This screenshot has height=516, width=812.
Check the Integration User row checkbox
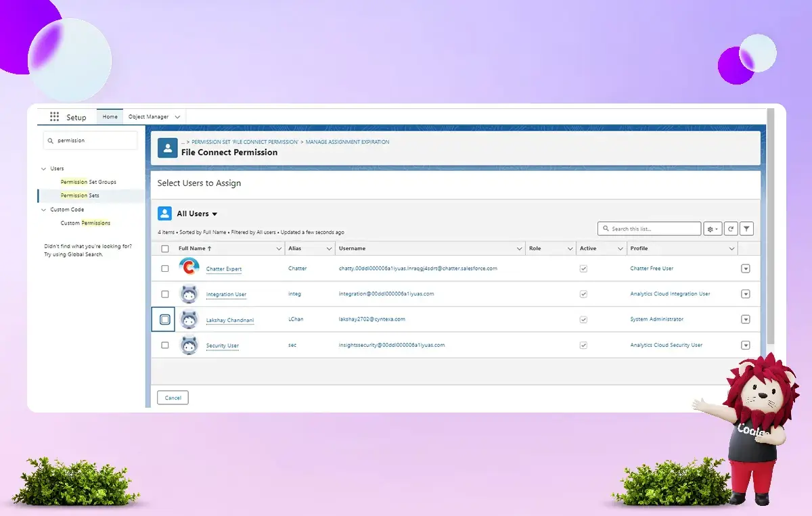[x=165, y=294]
